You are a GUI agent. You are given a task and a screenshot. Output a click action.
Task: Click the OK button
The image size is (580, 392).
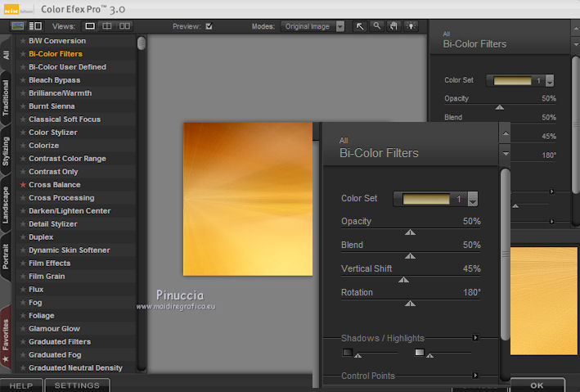536,385
